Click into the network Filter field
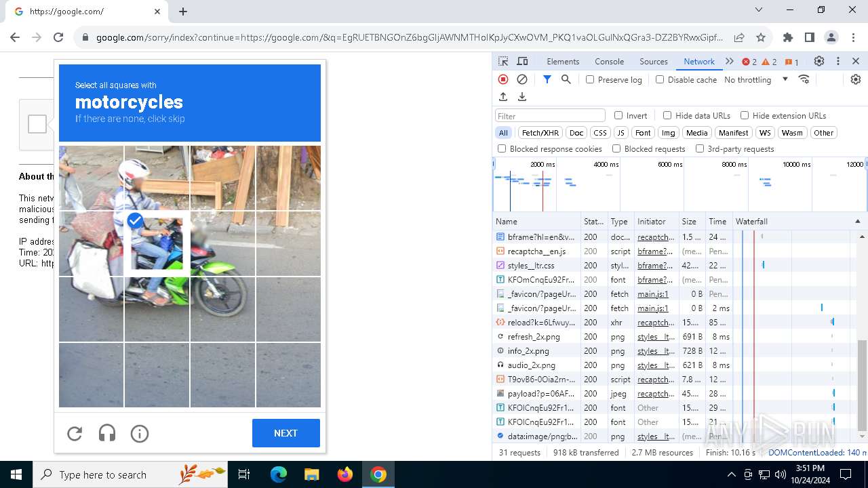Screen dimensions: 868x488 [x=550, y=116]
